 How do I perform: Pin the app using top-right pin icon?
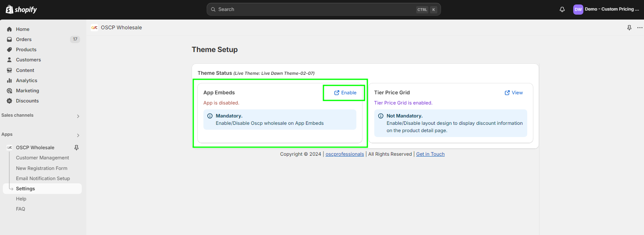pyautogui.click(x=629, y=28)
